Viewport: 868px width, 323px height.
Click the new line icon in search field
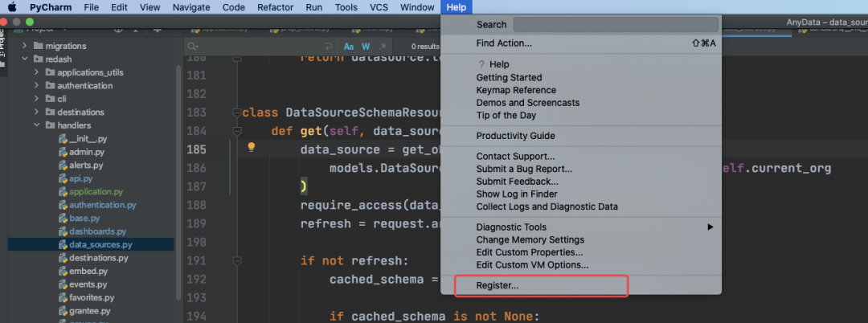(329, 47)
